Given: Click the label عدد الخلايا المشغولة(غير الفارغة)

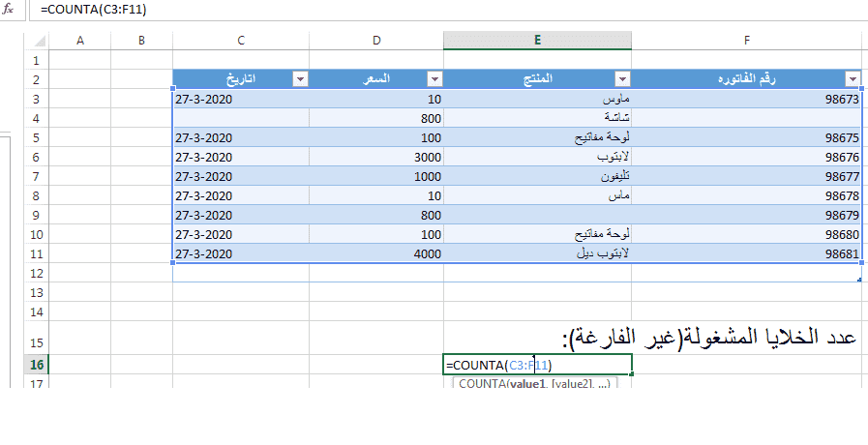Looking at the screenshot, I should tap(708, 339).
